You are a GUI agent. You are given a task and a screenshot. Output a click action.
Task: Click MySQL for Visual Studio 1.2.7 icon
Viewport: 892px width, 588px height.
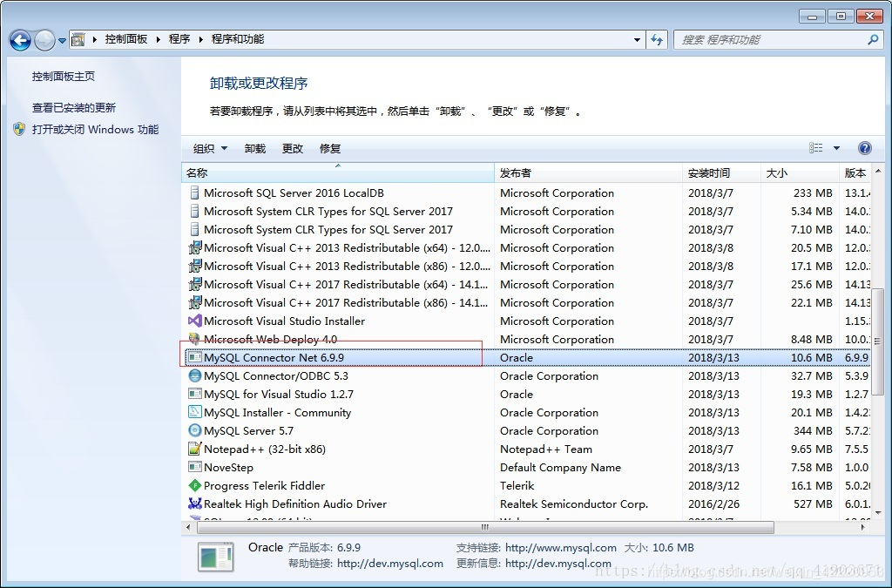click(194, 394)
